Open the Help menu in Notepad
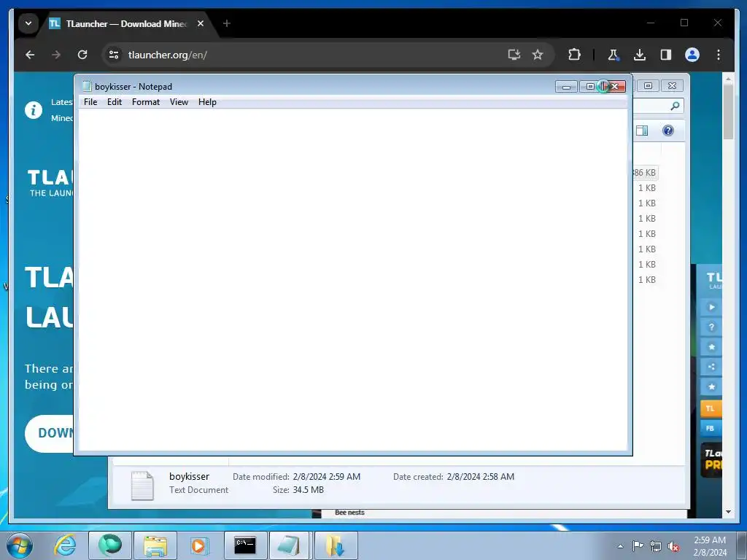747x560 pixels. 207,102
